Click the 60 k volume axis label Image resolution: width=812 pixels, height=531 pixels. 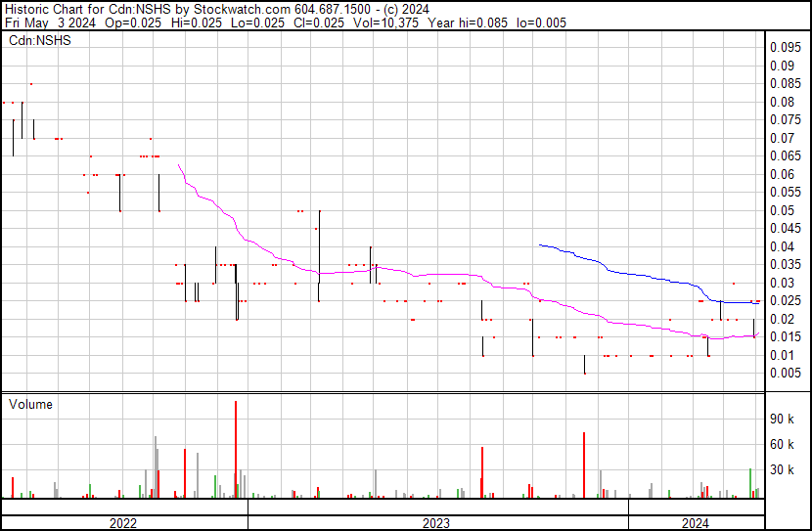point(782,444)
